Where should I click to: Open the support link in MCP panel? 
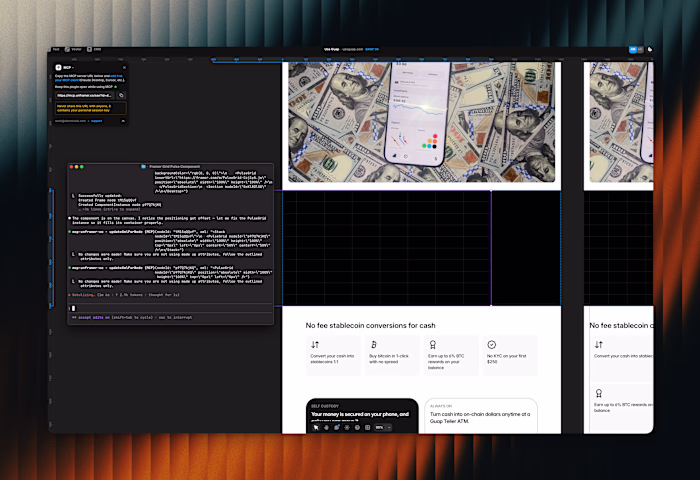(x=96, y=121)
